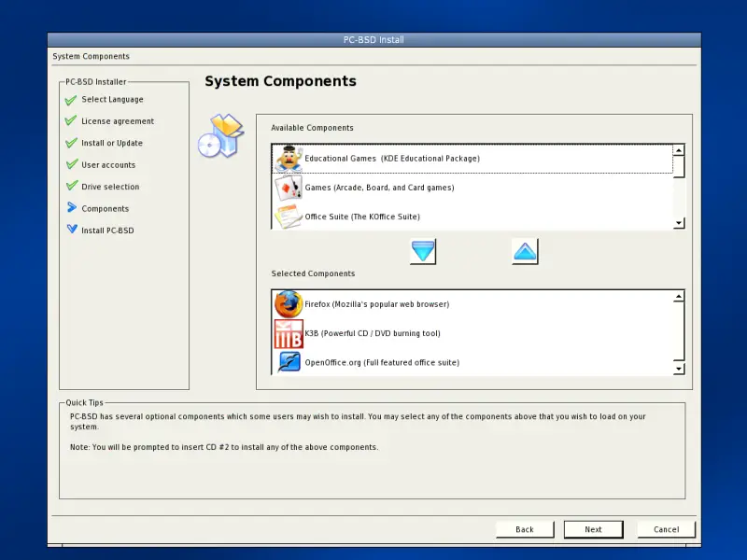Screen dimensions: 747x560
Task: Go to Install PC-BSD step in sidebar
Action: point(107,231)
